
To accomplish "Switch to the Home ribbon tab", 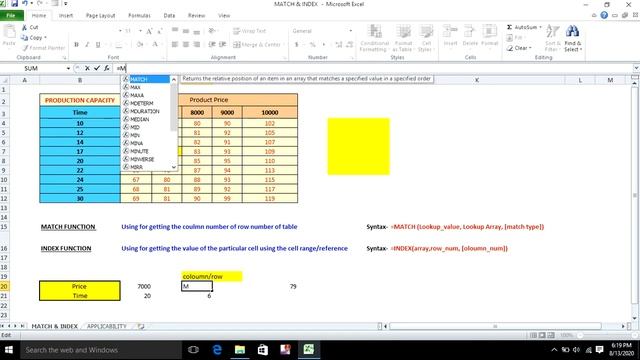I will coord(39,16).
